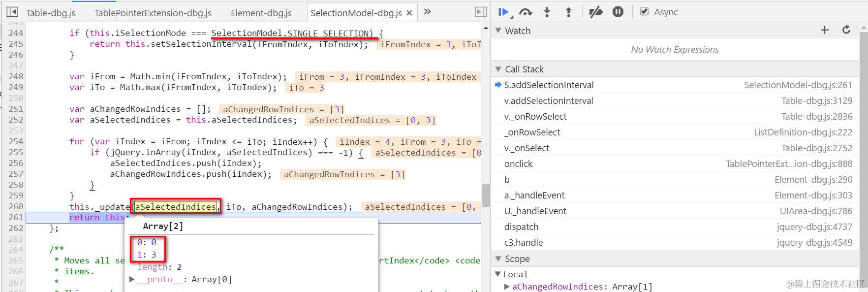Image resolution: width=868 pixels, height=292 pixels.
Task: Click line number 248 in the gutter
Action: click(16, 76)
